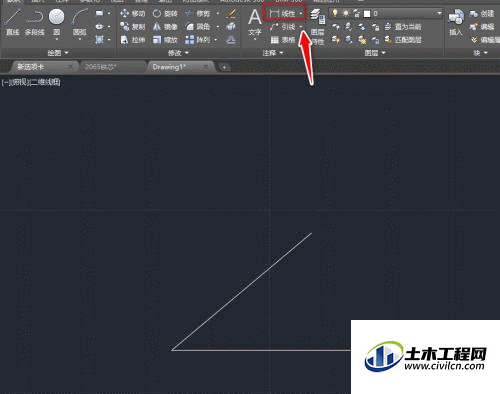Activate the Fillet (圆角) command
500x394 pixels.
tap(198, 27)
